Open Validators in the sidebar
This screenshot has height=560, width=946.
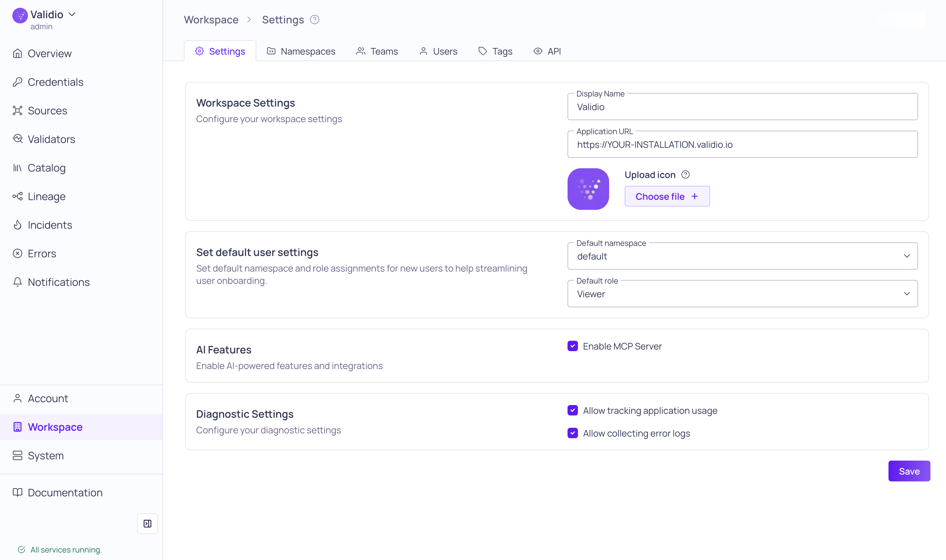click(x=51, y=139)
